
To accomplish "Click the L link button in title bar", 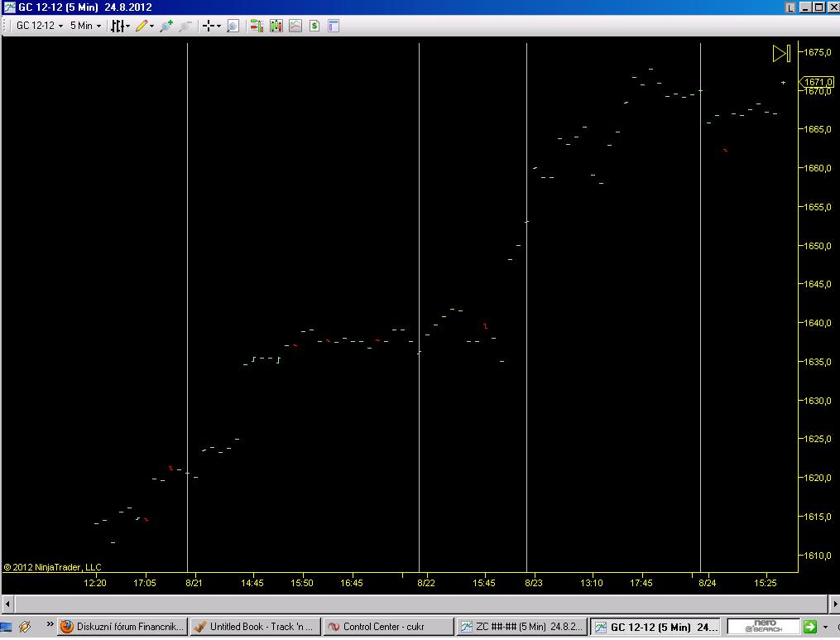I will point(790,7).
